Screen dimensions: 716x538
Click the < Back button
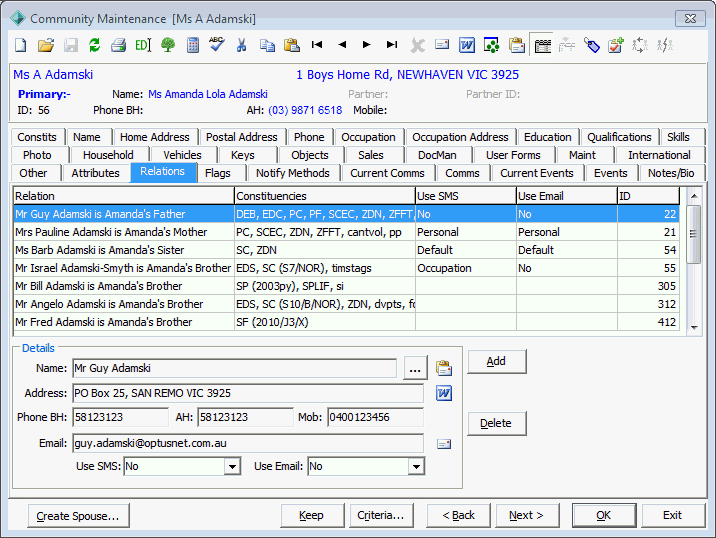click(458, 516)
